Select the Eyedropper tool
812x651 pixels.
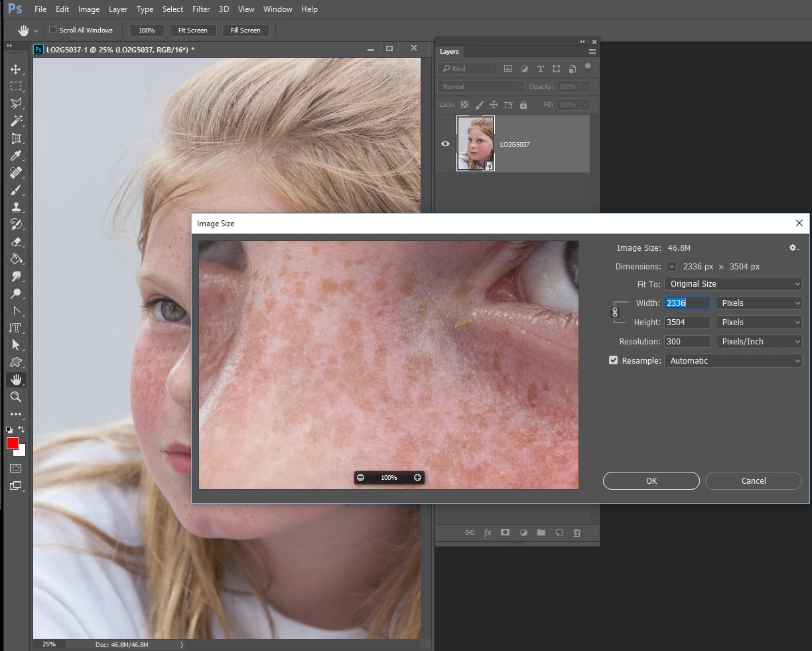pos(16,156)
